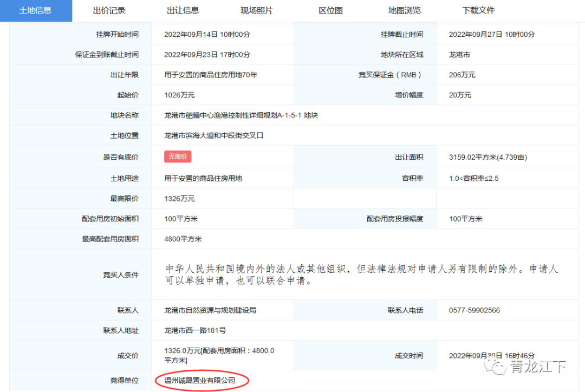Image resolution: width=585 pixels, height=392 pixels.
Task: Select the area value 3159.02平方米(4.739亩)
Action: (488, 157)
